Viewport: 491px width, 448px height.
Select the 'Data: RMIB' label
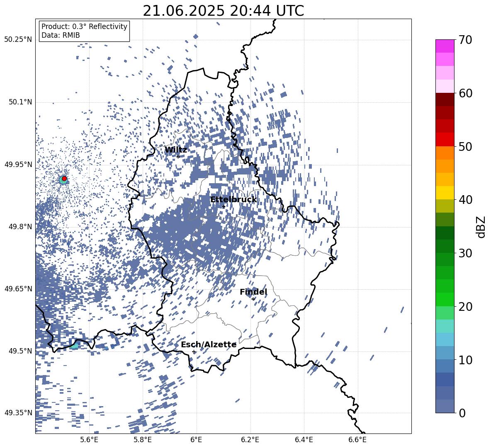tap(61, 35)
